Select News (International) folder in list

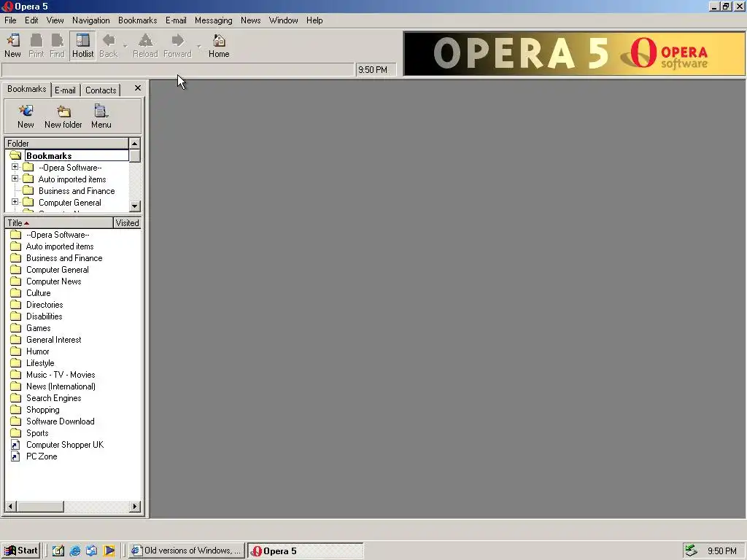(61, 386)
